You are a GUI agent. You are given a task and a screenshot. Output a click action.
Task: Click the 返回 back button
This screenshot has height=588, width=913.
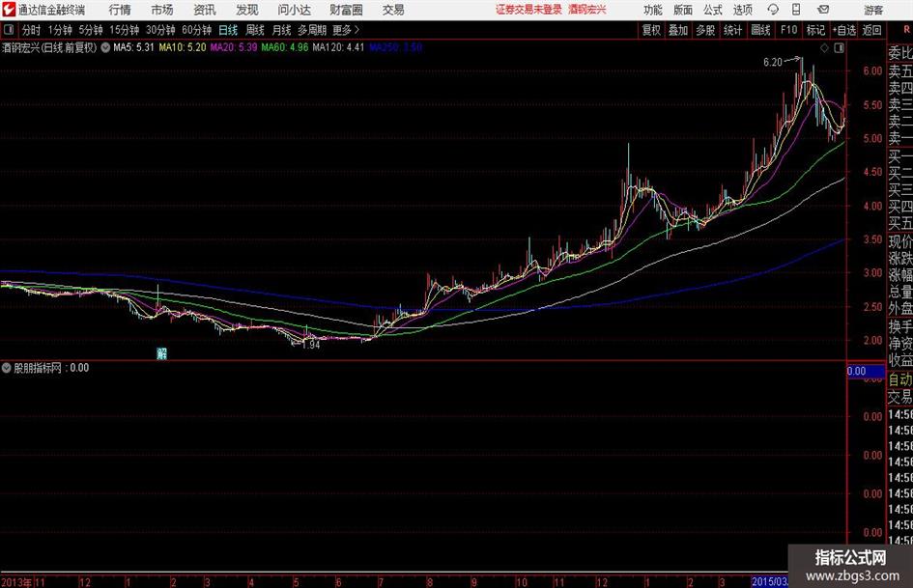click(871, 30)
